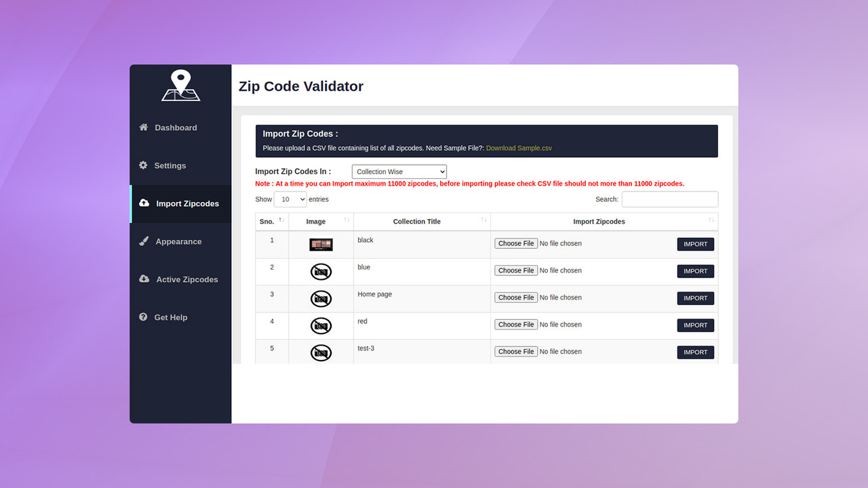Open the Collection Wise dropdown

[399, 171]
